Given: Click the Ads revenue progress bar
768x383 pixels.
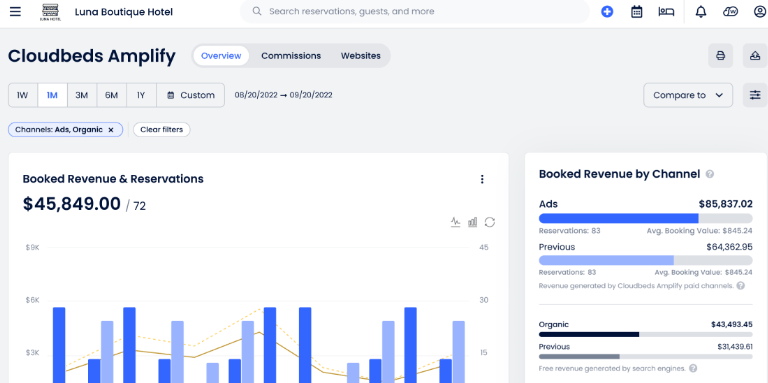Looking at the screenshot, I should click(646, 218).
